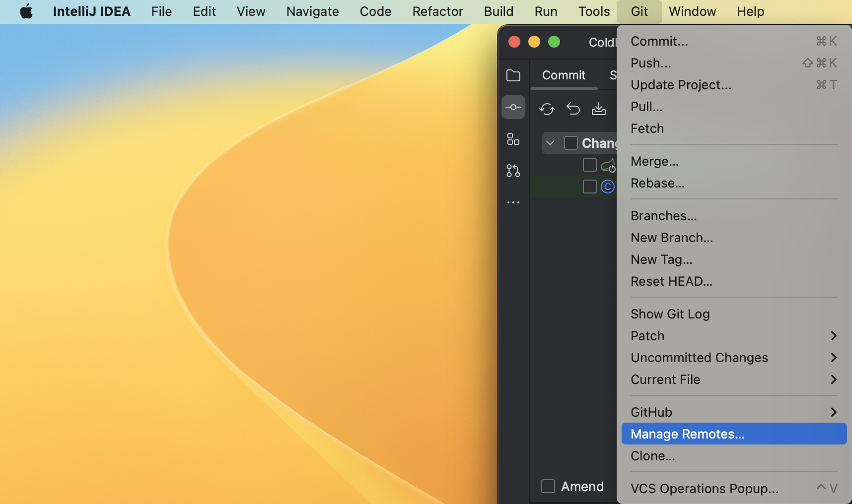Open the File menu
The image size is (852, 504).
(162, 11)
